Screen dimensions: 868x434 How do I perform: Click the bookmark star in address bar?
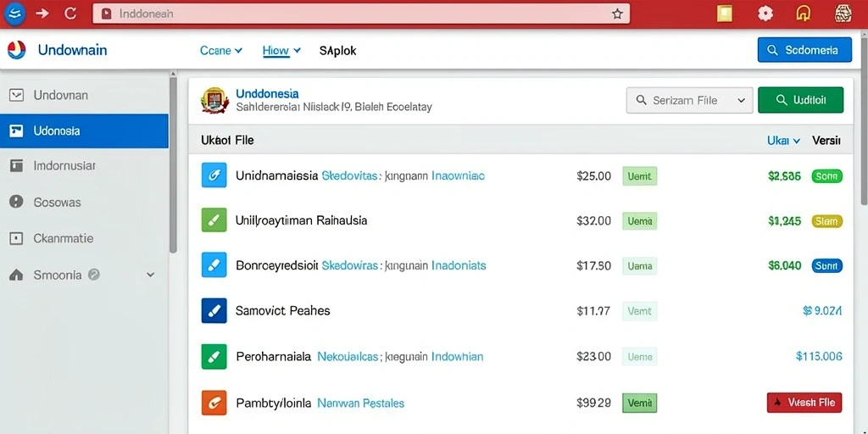click(617, 14)
